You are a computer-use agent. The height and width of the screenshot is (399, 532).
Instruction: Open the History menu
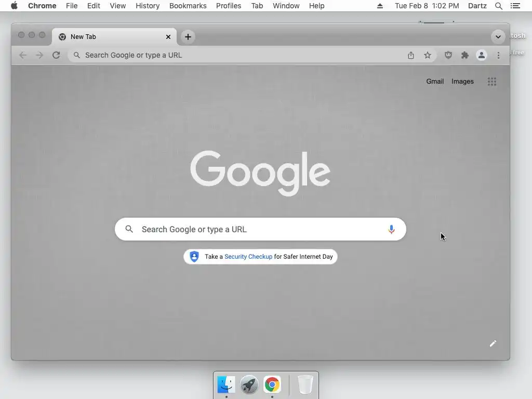tap(148, 6)
